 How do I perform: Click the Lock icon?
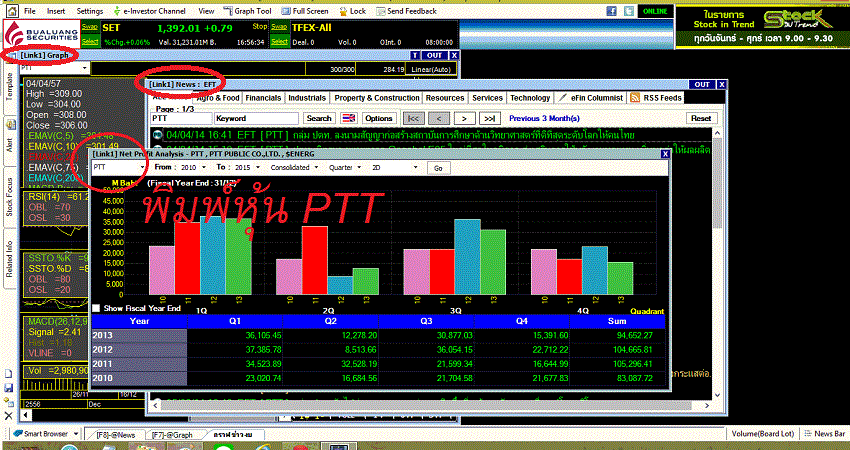click(352, 11)
